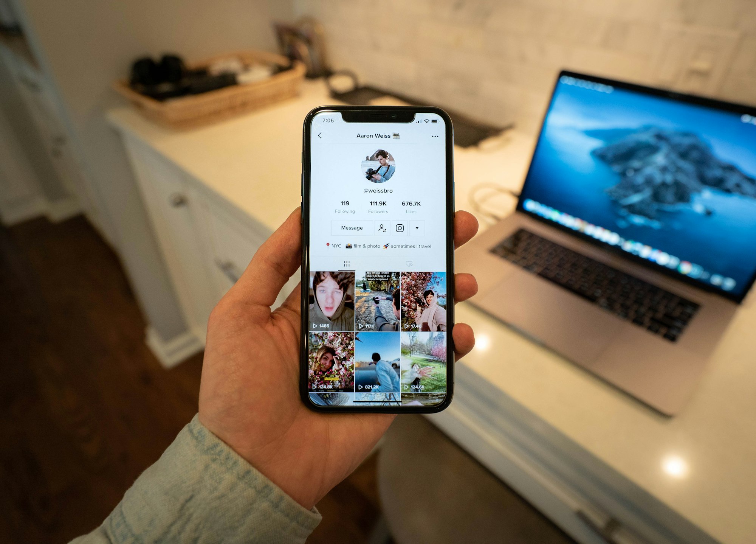The height and width of the screenshot is (544, 756).
Task: Open the three-dot menu options
Action: tap(434, 135)
